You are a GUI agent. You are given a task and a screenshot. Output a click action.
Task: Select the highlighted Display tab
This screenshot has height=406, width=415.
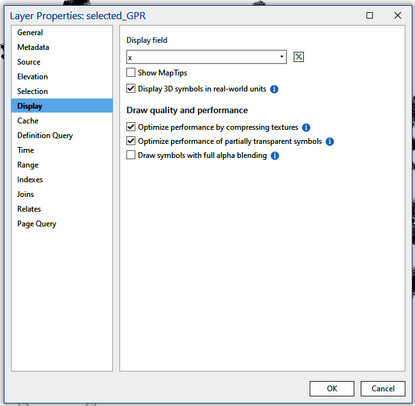pos(62,106)
